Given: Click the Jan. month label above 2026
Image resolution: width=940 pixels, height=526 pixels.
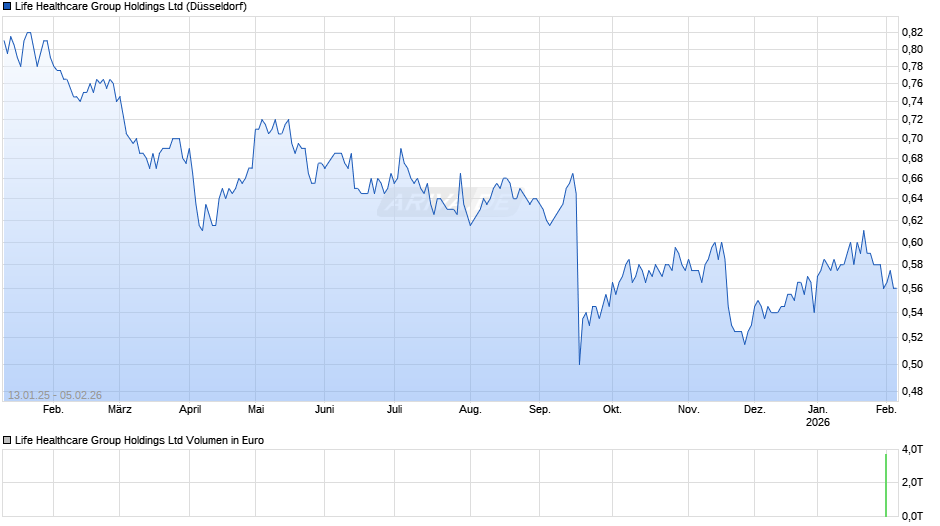Looking at the screenshot, I should point(818,409).
